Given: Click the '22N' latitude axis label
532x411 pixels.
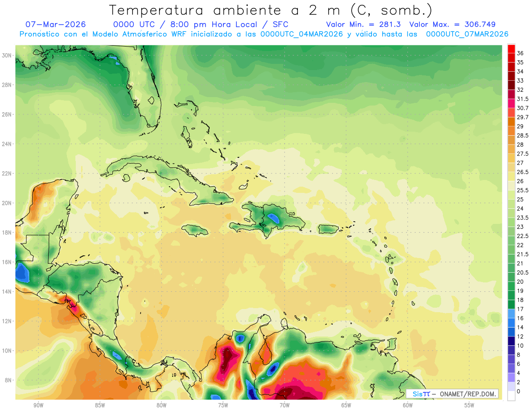Looking at the screenshot, I should (7, 173).
